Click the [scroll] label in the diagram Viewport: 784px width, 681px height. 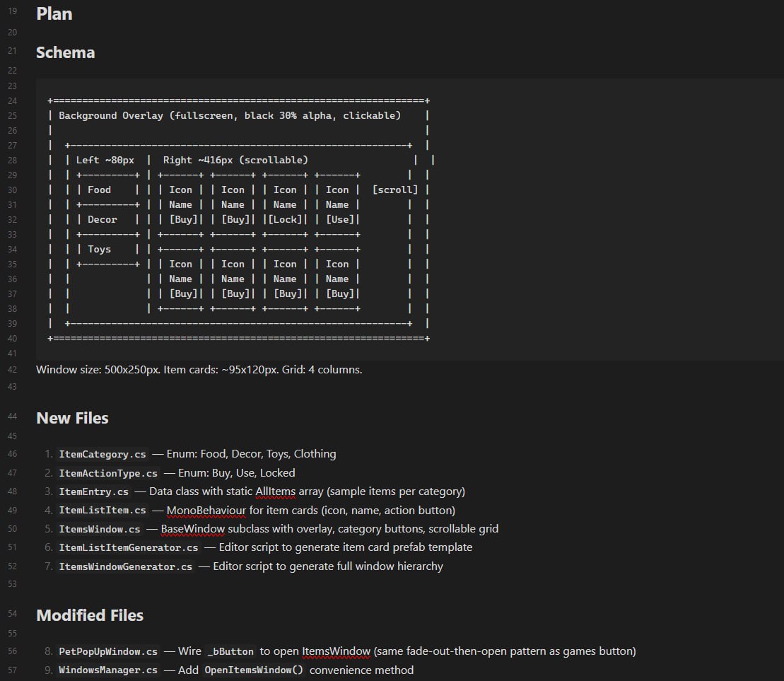pos(395,190)
